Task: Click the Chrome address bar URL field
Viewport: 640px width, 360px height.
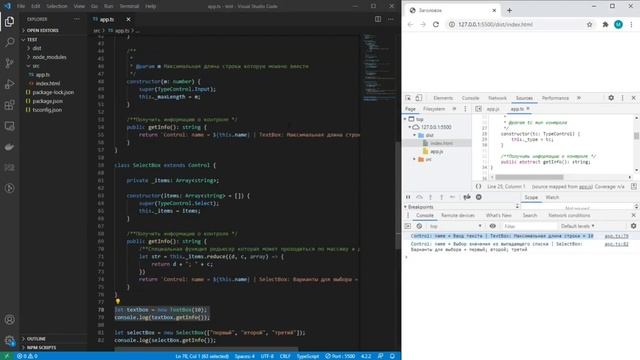Action: [516, 24]
